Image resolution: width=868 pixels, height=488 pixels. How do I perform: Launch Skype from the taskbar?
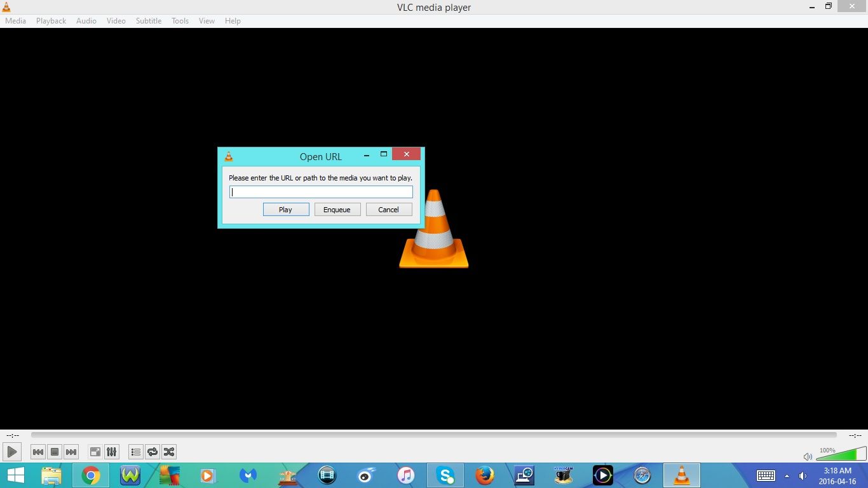click(445, 475)
